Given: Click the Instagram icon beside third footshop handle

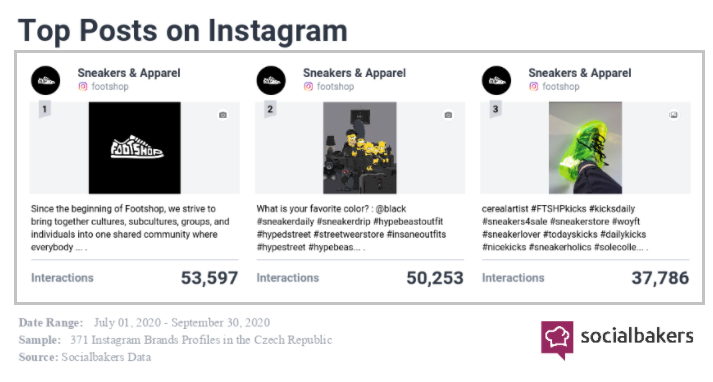Looking at the screenshot, I should pyautogui.click(x=534, y=86).
